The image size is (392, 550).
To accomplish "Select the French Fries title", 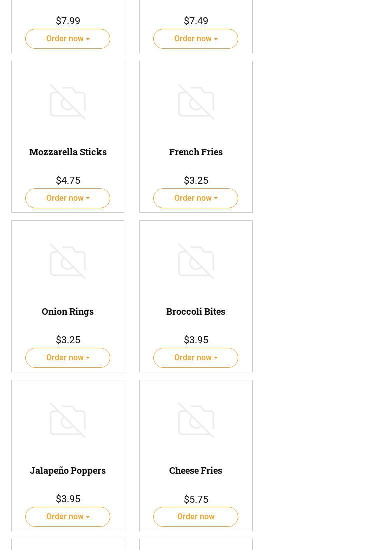I will 196,152.
